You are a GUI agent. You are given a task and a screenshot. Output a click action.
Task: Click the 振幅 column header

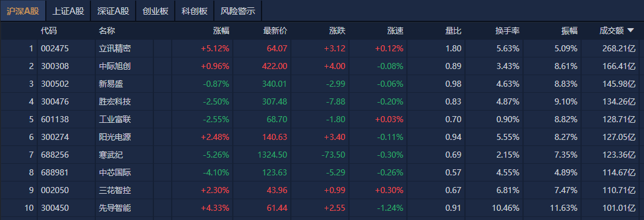coord(569,31)
